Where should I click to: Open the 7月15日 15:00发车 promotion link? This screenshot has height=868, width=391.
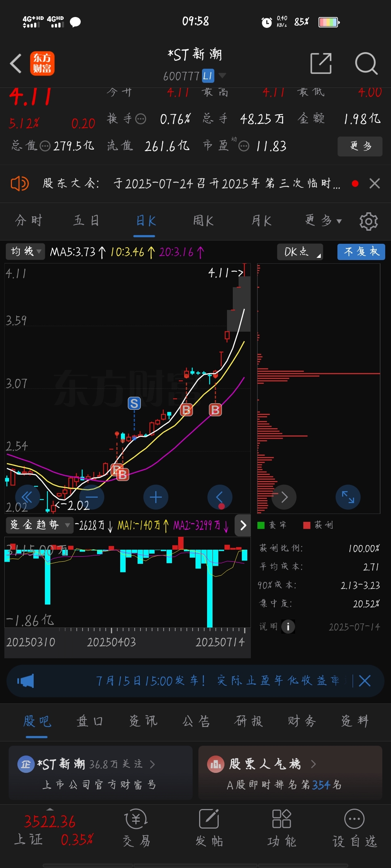point(217,681)
